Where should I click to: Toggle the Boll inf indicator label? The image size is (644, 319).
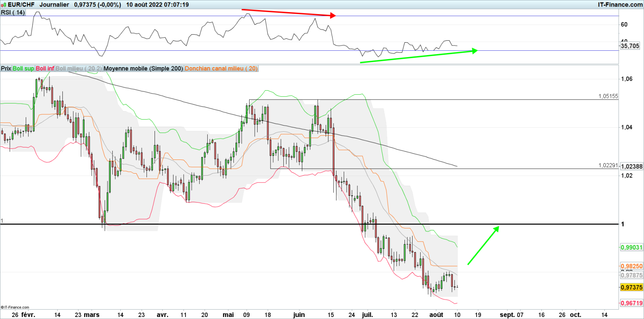(x=45, y=68)
